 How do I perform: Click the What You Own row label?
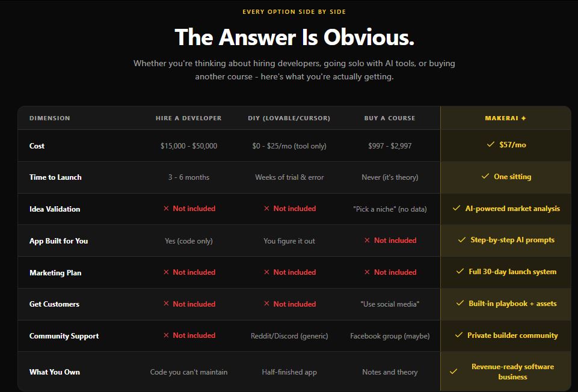(55, 372)
